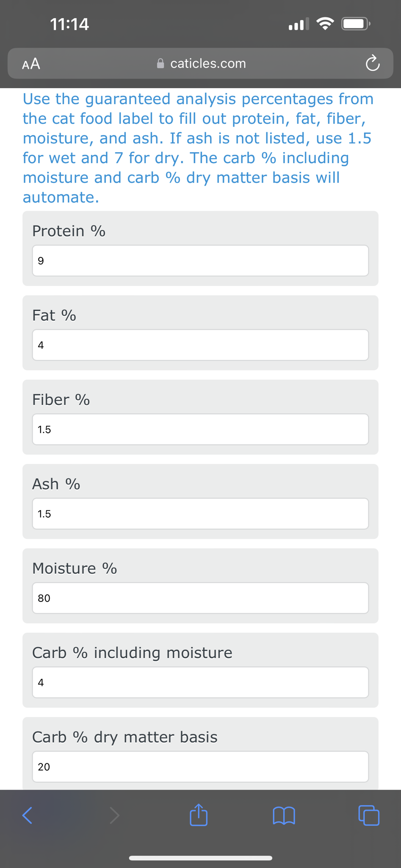Tap the browser back arrow

point(28,815)
